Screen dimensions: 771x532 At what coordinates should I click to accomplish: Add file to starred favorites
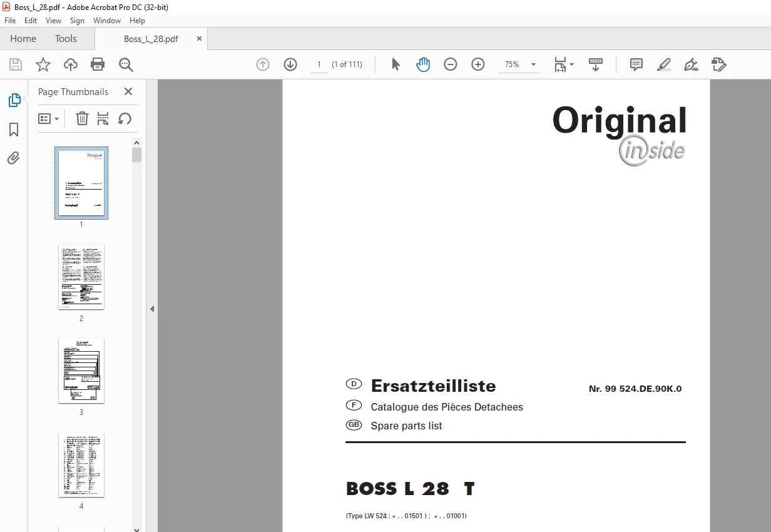click(x=43, y=64)
